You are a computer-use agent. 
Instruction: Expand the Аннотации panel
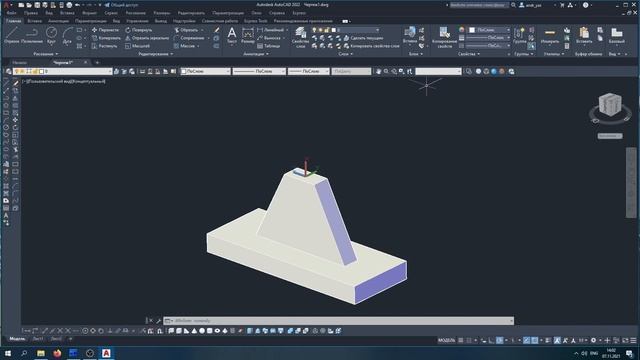coord(256,54)
